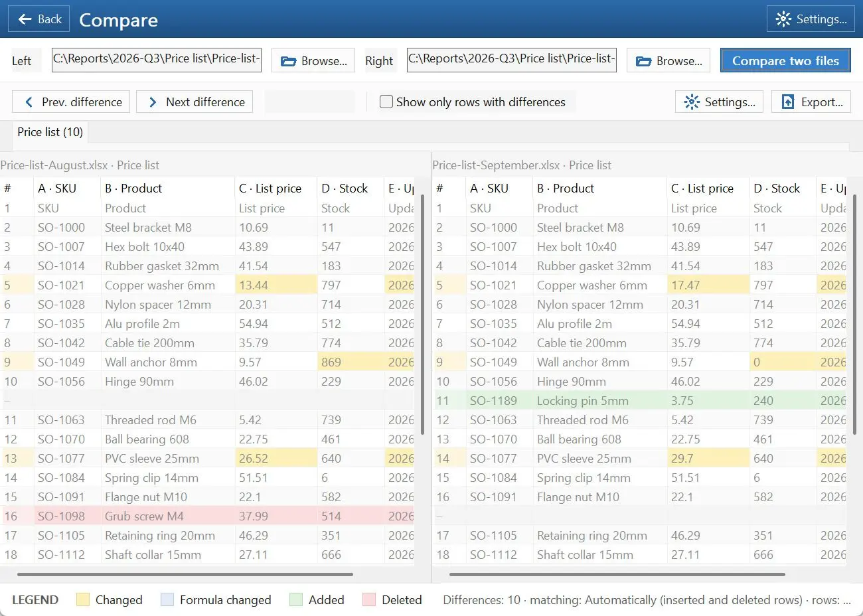Select left stock cell 869

[351, 362]
